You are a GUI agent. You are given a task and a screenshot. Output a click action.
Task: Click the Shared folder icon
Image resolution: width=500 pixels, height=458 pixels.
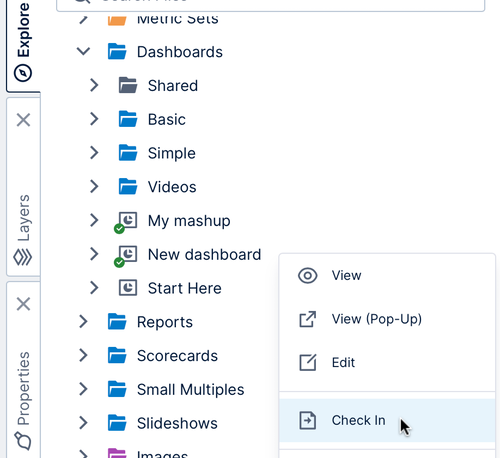[128, 85]
